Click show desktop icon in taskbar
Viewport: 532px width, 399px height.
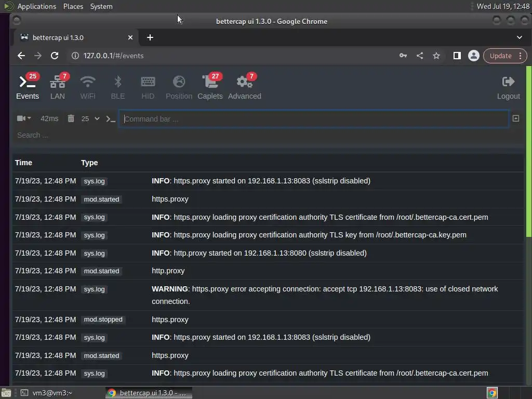point(6,393)
